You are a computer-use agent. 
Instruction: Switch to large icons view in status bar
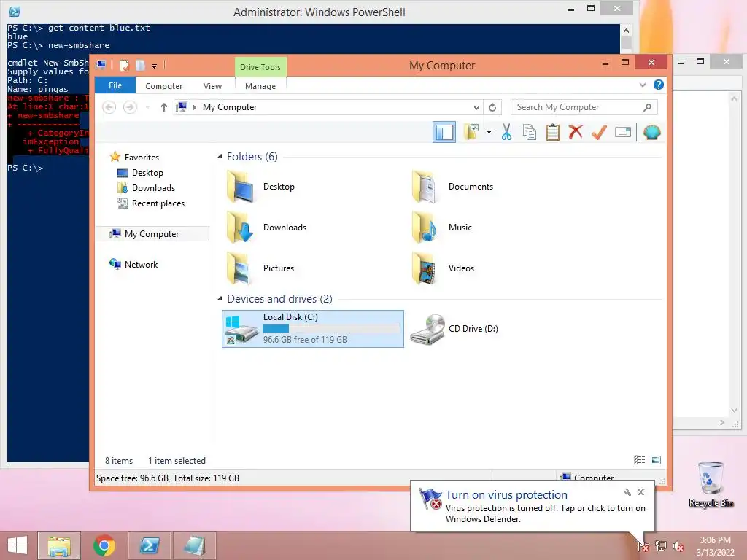[x=656, y=460]
